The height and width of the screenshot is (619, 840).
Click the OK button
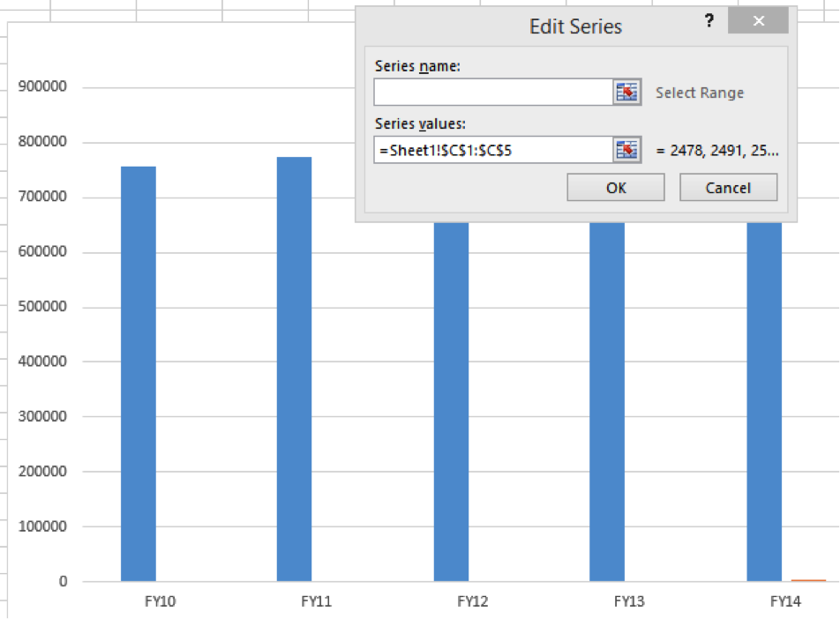click(616, 188)
